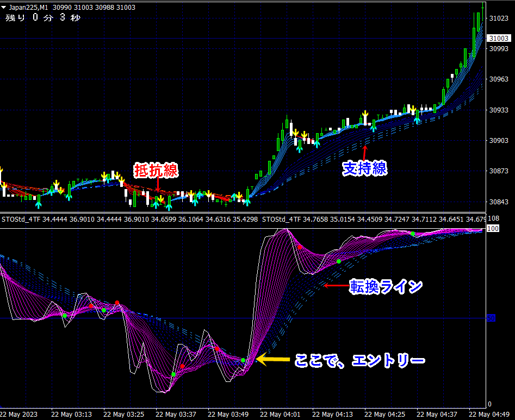Screen dimensions: 515x420
Task: Select the green dot at the entry point
Action: [243, 360]
